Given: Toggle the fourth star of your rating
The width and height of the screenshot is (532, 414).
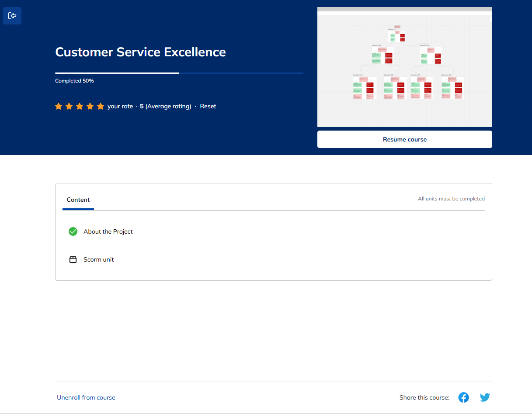Looking at the screenshot, I should pos(90,106).
